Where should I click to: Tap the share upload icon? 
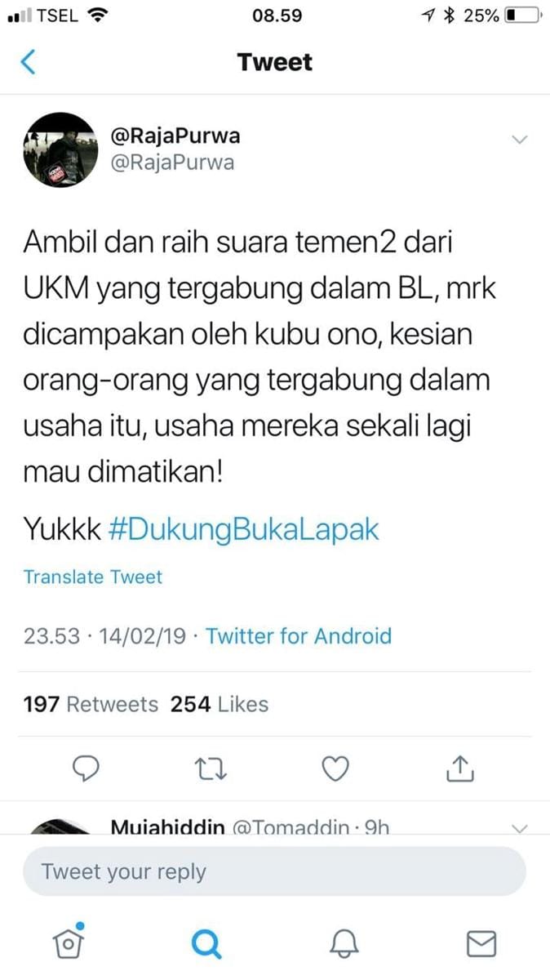click(460, 766)
